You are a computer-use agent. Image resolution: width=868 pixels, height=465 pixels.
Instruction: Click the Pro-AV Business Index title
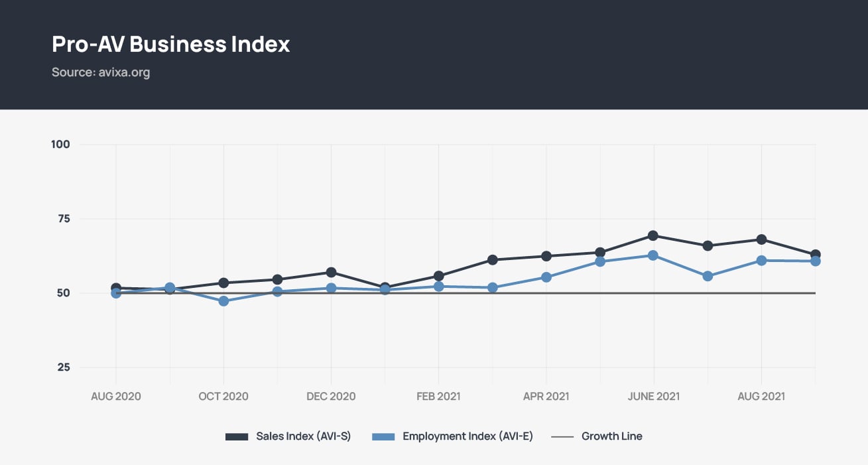pyautogui.click(x=171, y=44)
